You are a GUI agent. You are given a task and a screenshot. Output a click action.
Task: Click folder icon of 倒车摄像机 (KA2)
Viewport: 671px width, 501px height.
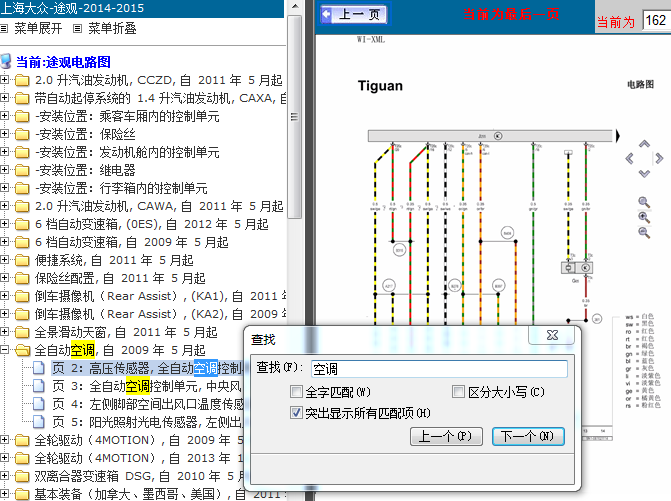pyautogui.click(x=22, y=314)
